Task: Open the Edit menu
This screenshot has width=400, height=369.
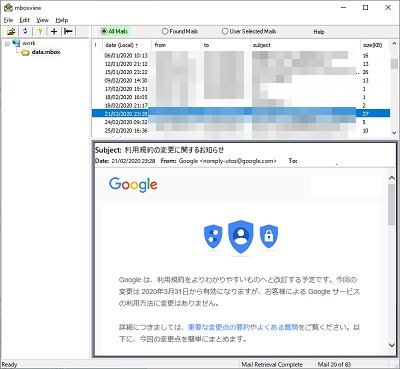Action: click(24, 20)
